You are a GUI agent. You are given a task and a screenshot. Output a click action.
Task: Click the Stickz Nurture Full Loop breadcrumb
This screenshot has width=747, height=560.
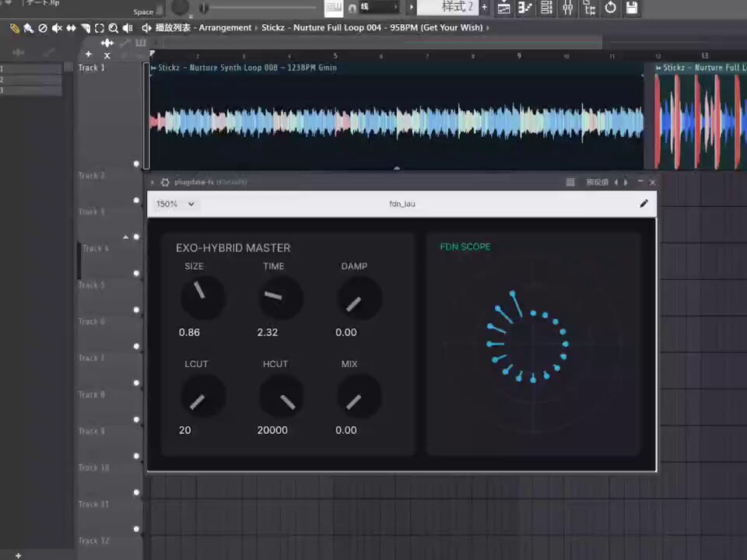[x=372, y=28]
